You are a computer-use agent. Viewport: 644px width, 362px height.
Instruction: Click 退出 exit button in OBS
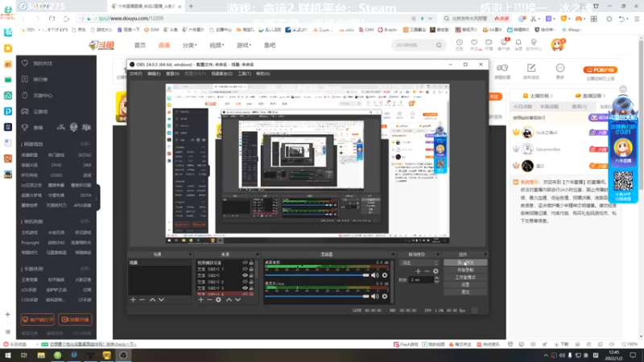pyautogui.click(x=465, y=292)
